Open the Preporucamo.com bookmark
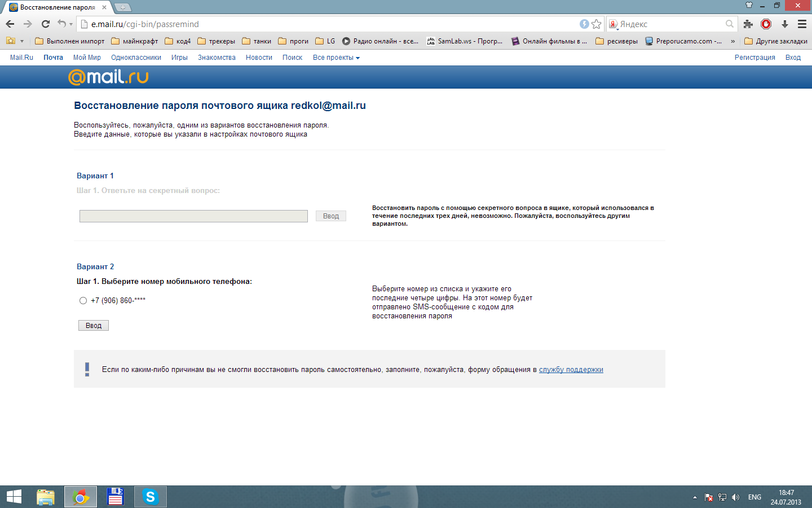Viewport: 812px width, 508px height. (x=683, y=41)
